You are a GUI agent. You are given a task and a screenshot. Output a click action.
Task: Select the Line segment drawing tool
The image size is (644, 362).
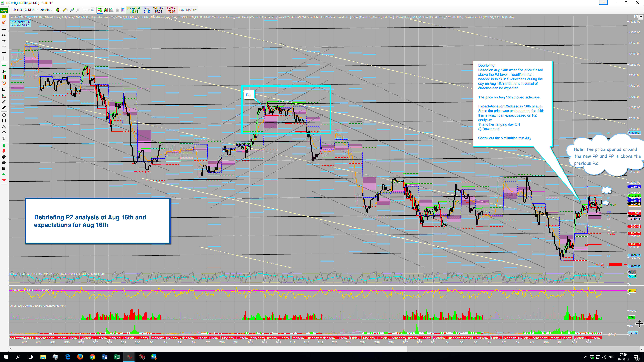4,30
